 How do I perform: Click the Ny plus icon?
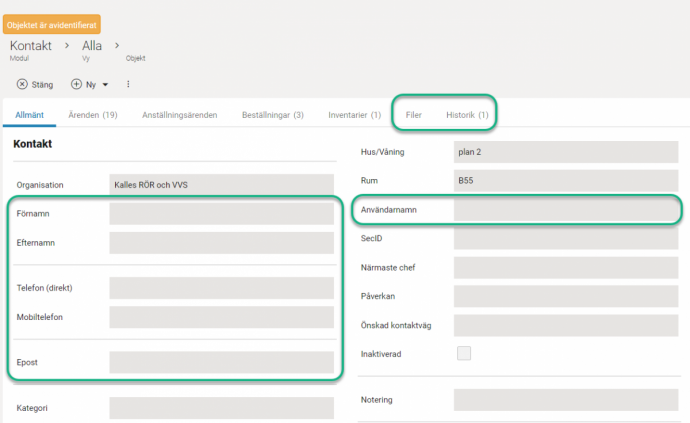pyautogui.click(x=76, y=84)
